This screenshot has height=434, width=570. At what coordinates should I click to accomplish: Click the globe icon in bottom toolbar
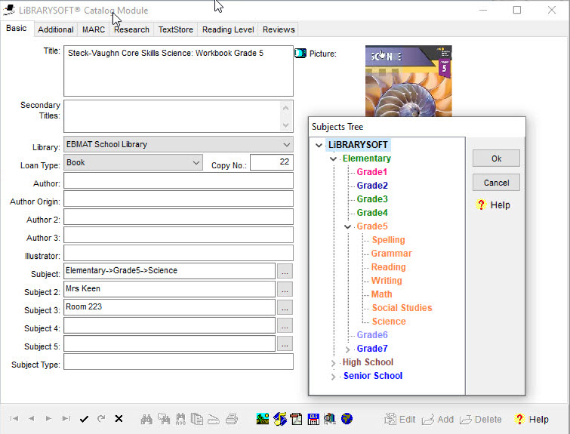tap(347, 419)
